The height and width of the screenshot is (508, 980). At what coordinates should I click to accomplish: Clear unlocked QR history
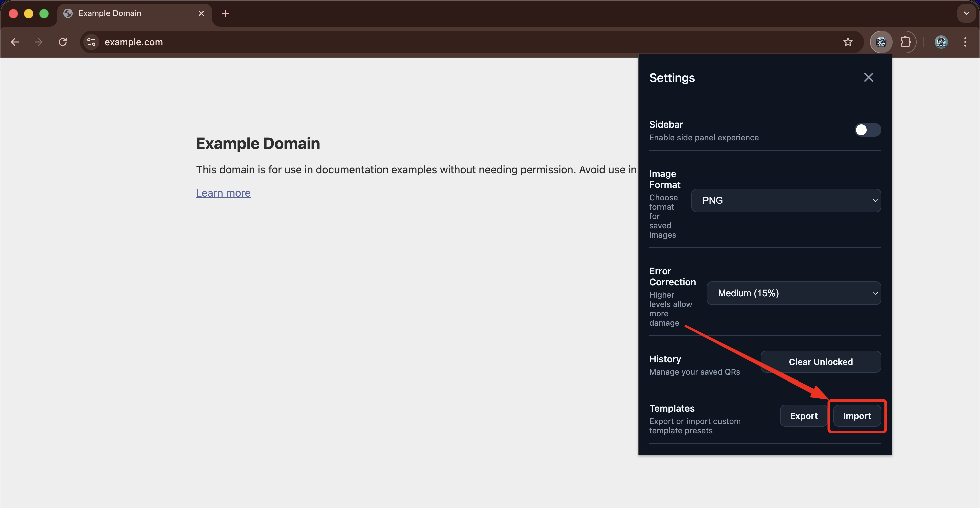tap(821, 362)
